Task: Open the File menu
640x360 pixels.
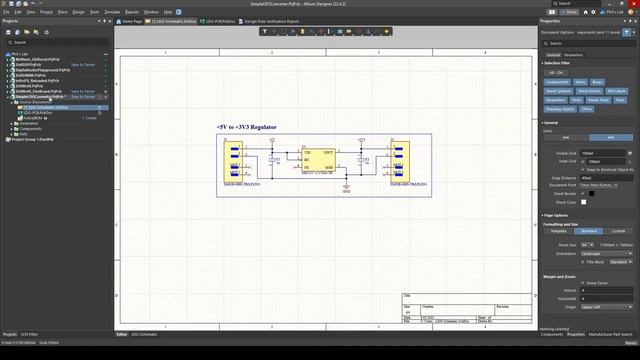Action: coord(6,12)
